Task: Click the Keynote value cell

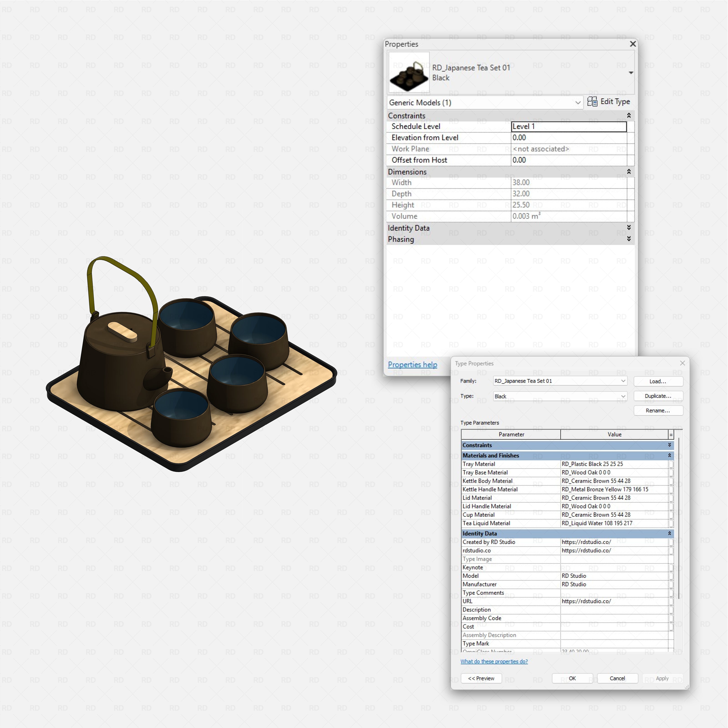Action: (614, 567)
